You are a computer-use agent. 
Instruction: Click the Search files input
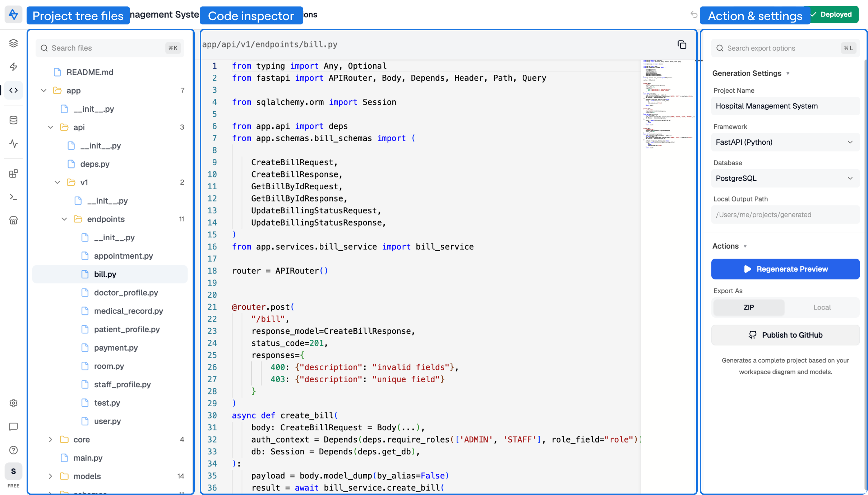110,48
